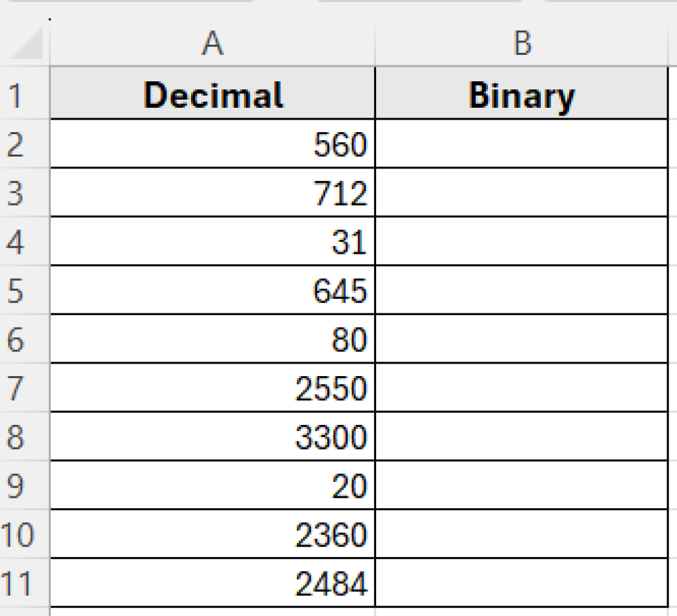Select the cell containing 3300
The width and height of the screenshot is (677, 616).
(x=212, y=438)
